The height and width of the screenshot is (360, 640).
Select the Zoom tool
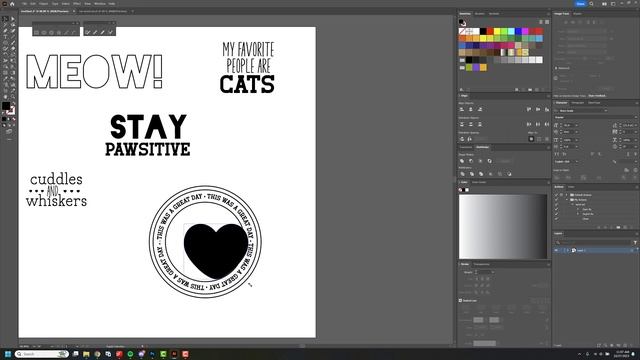(x=13, y=97)
